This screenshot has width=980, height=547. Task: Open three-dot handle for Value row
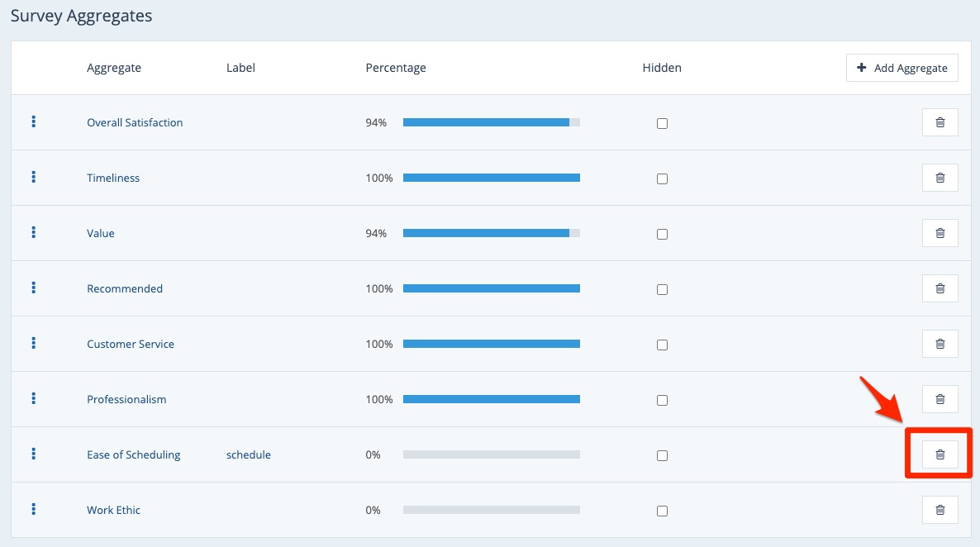(33, 232)
